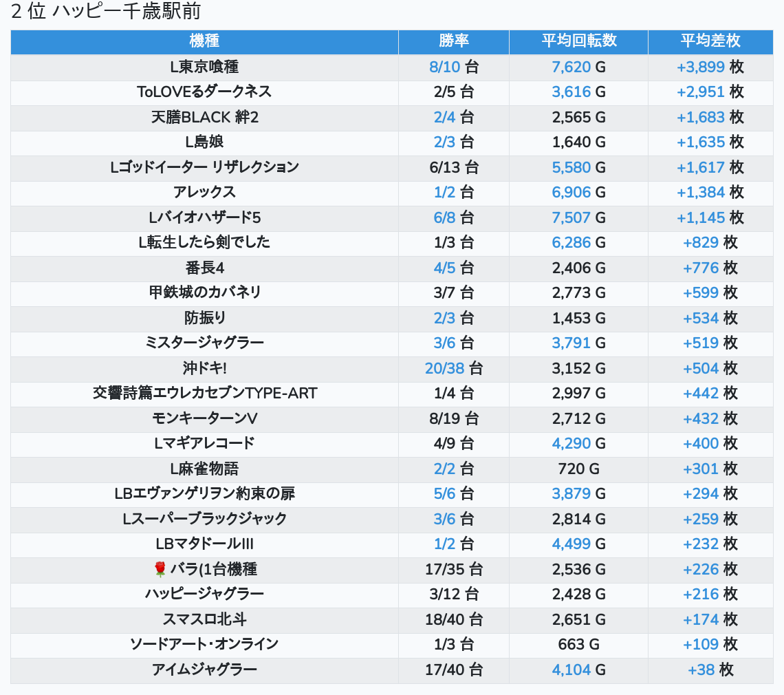This screenshot has width=784, height=695.
Task: Click difference +400 枚 for Lマギアレコード
Action: 710,443
